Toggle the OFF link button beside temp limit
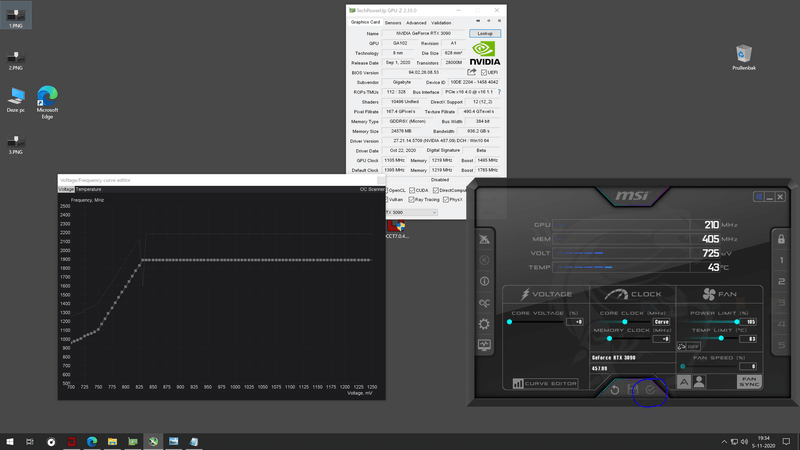 point(689,346)
